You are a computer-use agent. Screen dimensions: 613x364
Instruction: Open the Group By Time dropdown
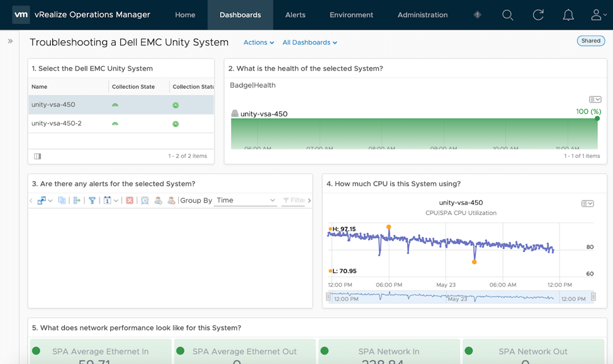245,201
